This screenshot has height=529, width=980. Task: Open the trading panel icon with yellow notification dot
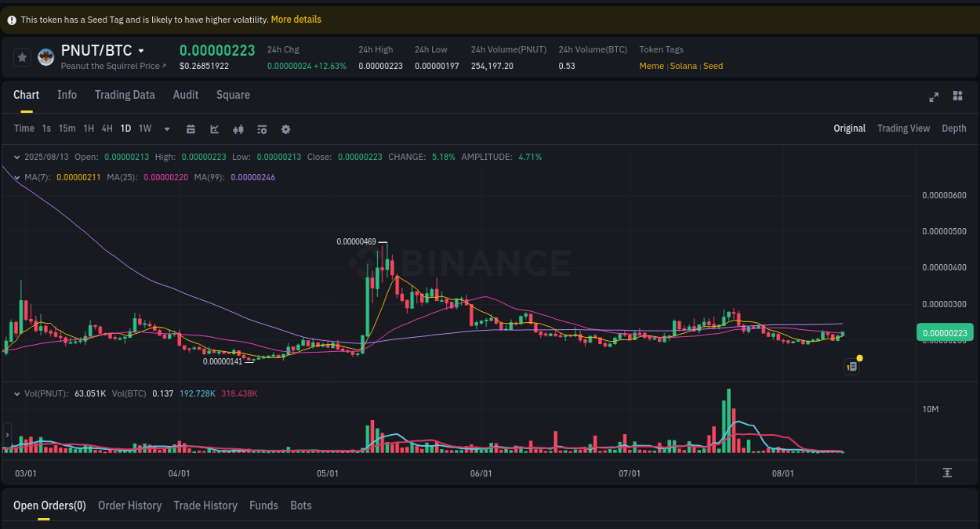coord(851,366)
